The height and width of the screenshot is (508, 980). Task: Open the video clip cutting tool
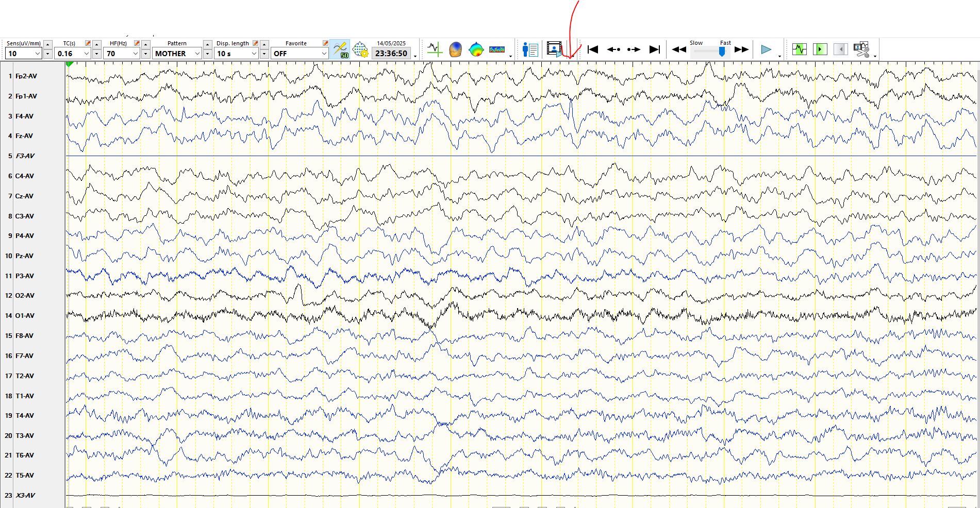click(x=861, y=49)
